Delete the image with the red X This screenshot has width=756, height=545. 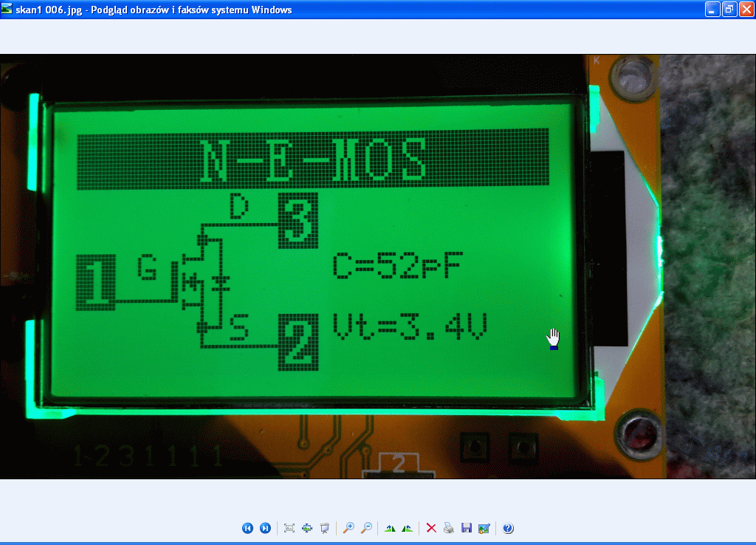pos(431,528)
